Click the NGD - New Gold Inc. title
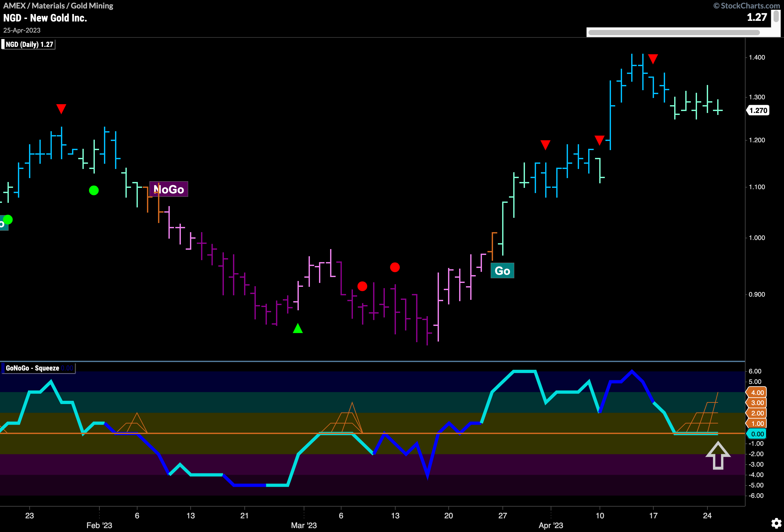Image resolution: width=784 pixels, height=532 pixels. point(45,18)
